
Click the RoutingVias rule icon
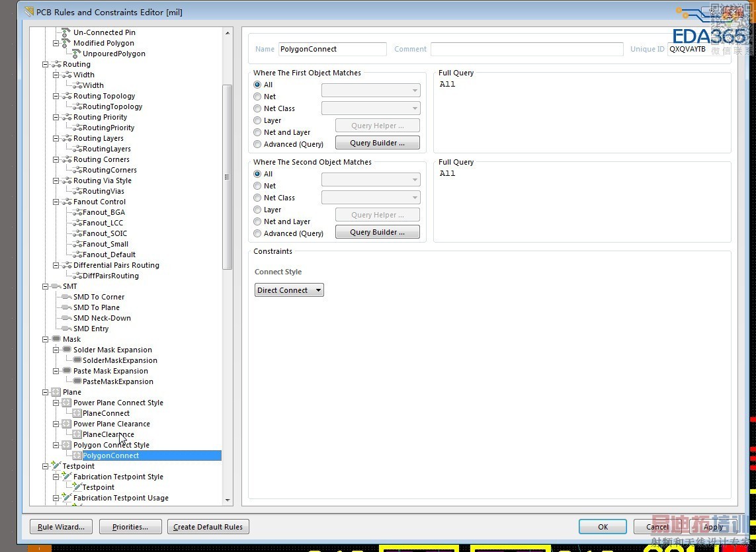[x=76, y=192]
